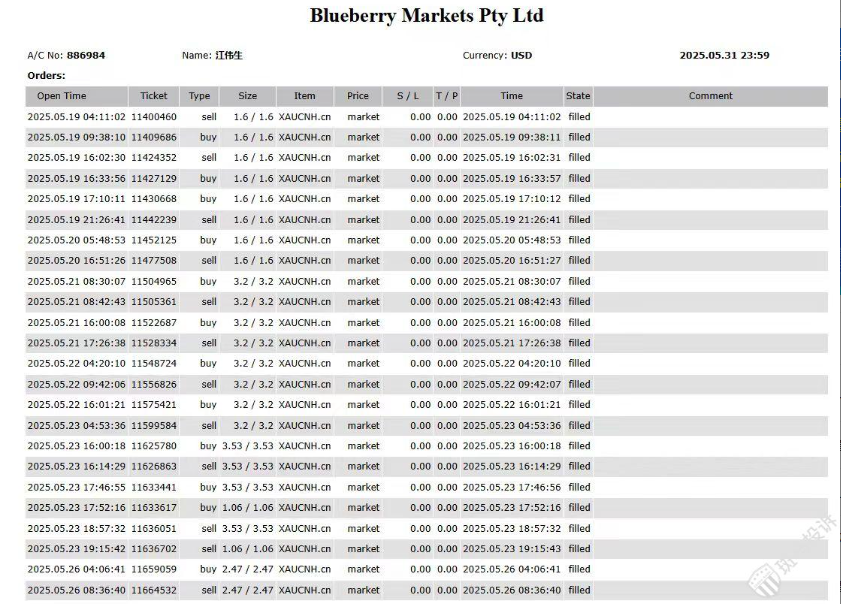Click open time 2025.05.19 09:38:10

pos(77,137)
